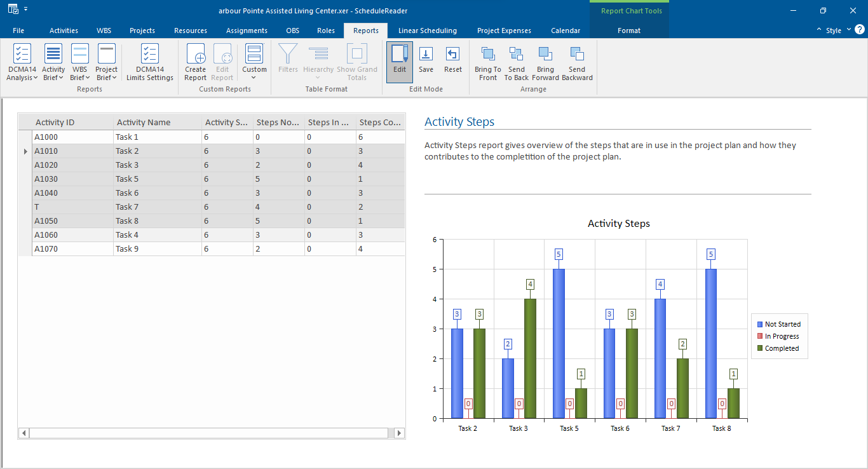Viewport: 868px width, 469px height.
Task: Send the selected element backward
Action: 577,62
